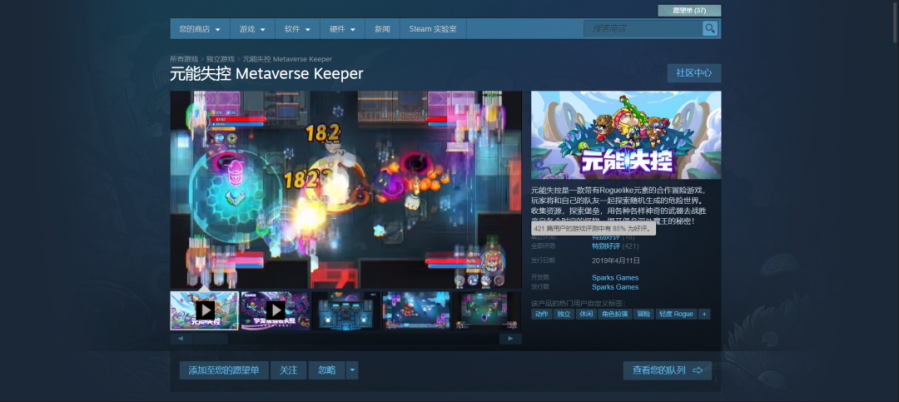The height and width of the screenshot is (402, 899).
Task: Select the 独立 tag
Action: pyautogui.click(x=564, y=314)
